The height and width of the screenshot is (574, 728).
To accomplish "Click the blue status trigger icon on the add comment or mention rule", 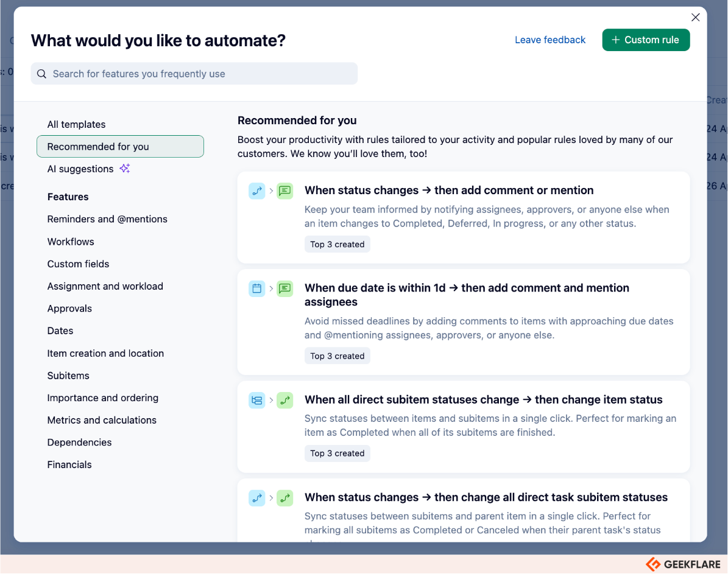I will tap(256, 191).
